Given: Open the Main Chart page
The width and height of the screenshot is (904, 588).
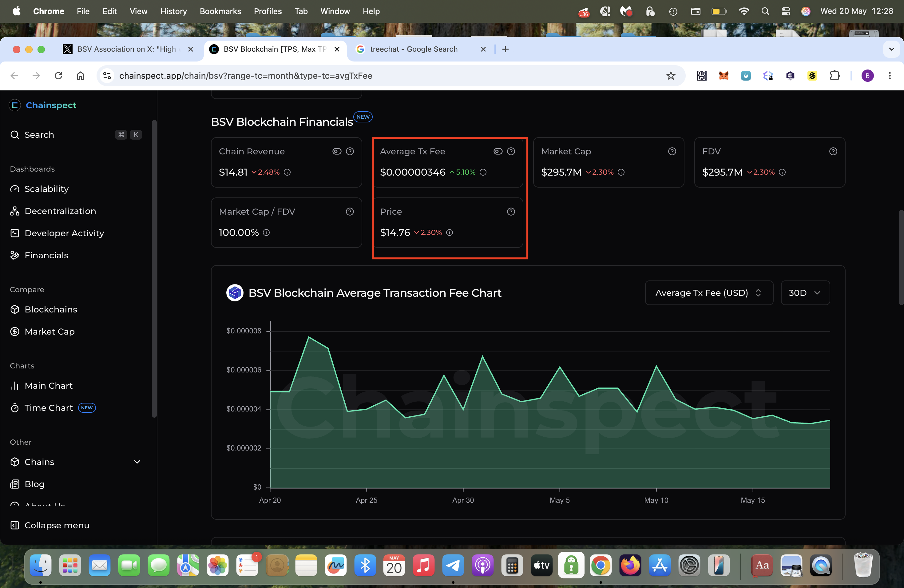Looking at the screenshot, I should coord(42,386).
